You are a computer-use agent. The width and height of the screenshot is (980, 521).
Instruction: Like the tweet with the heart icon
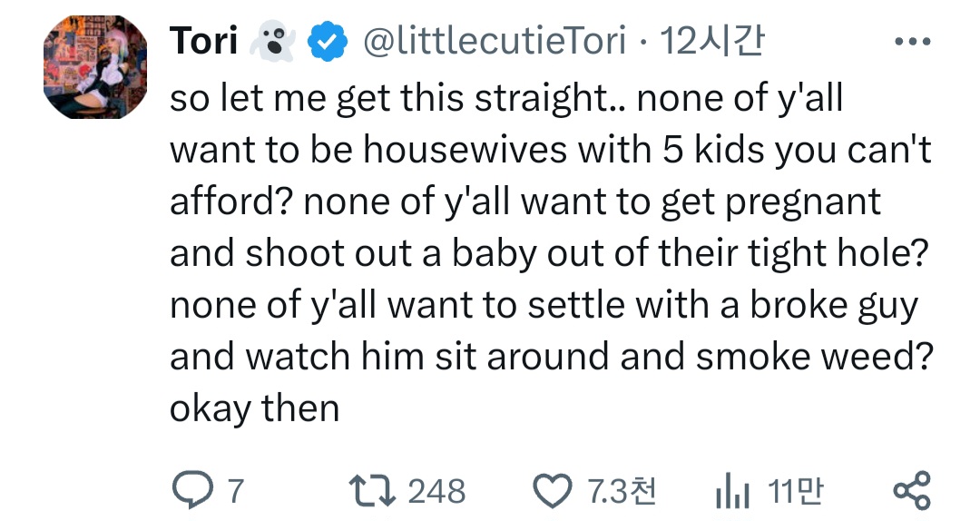pos(551,491)
